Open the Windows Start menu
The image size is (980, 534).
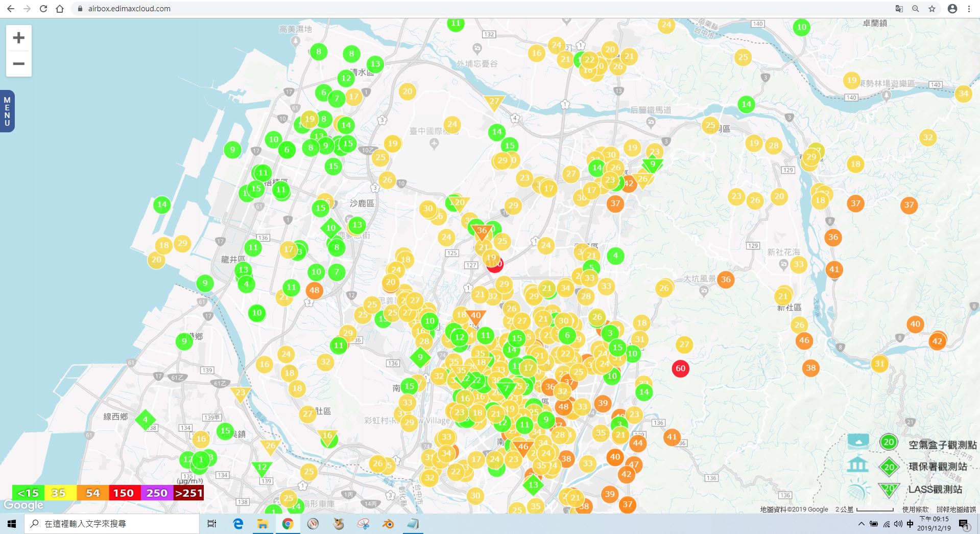pos(12,524)
